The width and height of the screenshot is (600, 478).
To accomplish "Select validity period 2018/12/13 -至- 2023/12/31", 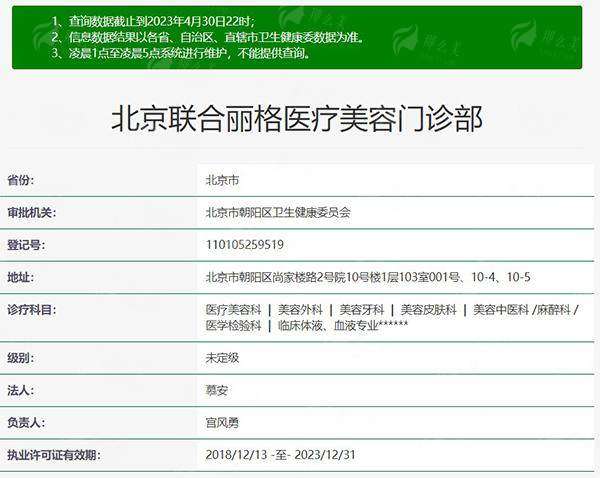I will [x=280, y=455].
